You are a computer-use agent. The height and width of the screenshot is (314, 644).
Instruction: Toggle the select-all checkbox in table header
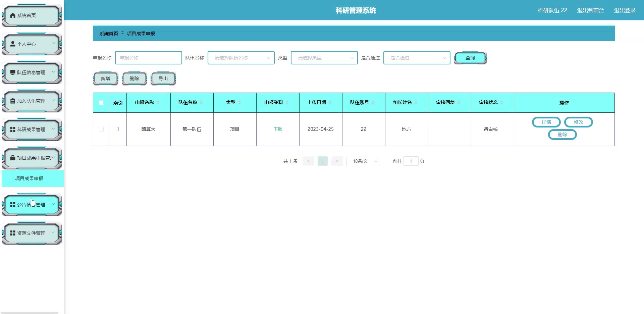point(101,103)
